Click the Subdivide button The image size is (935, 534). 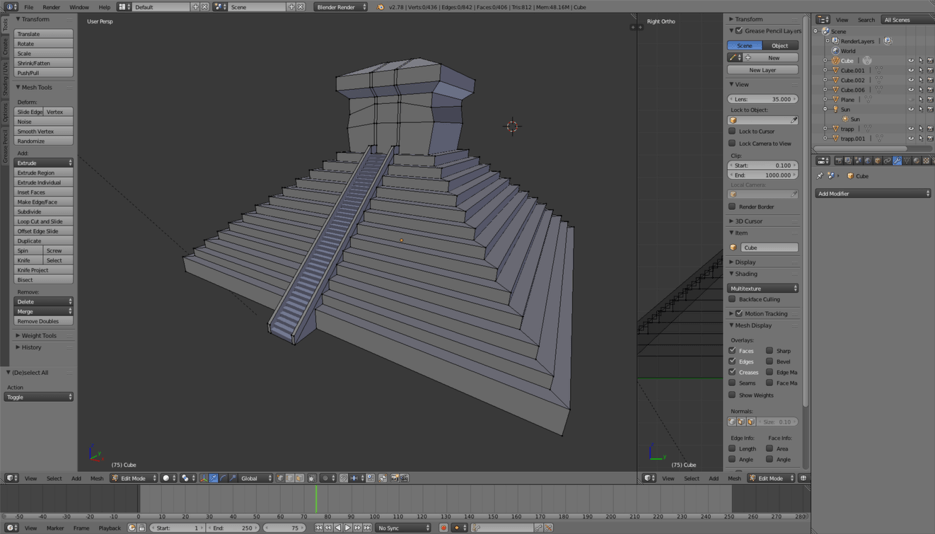[x=44, y=212]
